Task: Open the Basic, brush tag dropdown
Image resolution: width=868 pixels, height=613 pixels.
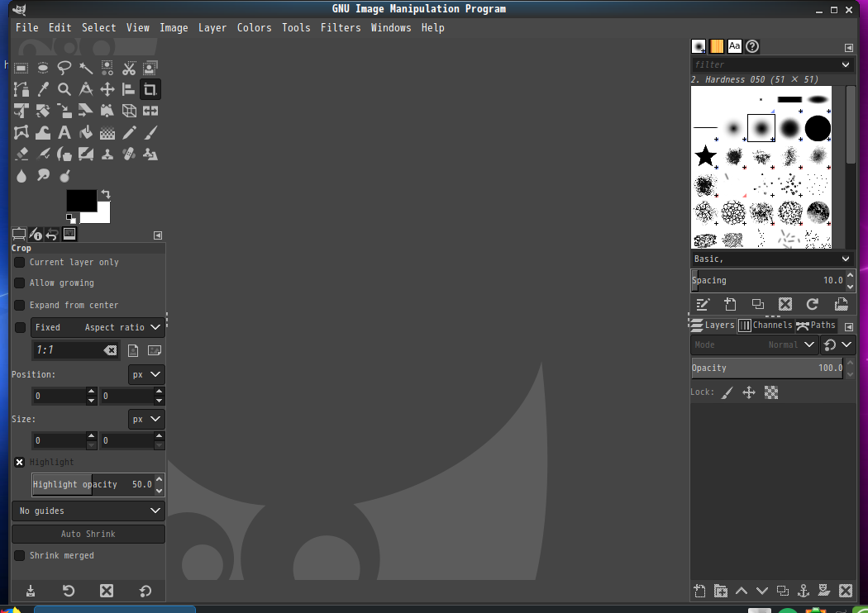Action: [846, 259]
